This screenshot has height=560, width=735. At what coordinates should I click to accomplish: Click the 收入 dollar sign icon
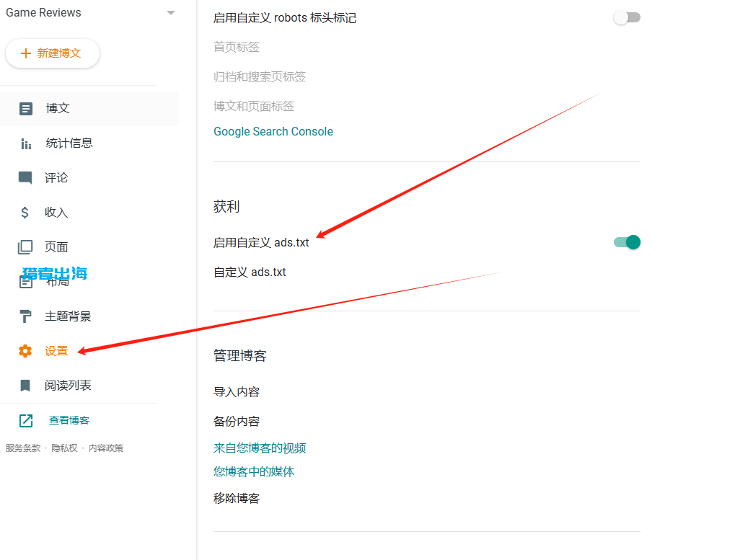point(25,213)
